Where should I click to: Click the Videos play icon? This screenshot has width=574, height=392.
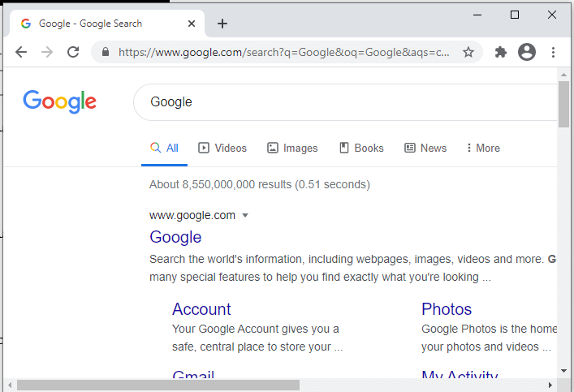[204, 148]
